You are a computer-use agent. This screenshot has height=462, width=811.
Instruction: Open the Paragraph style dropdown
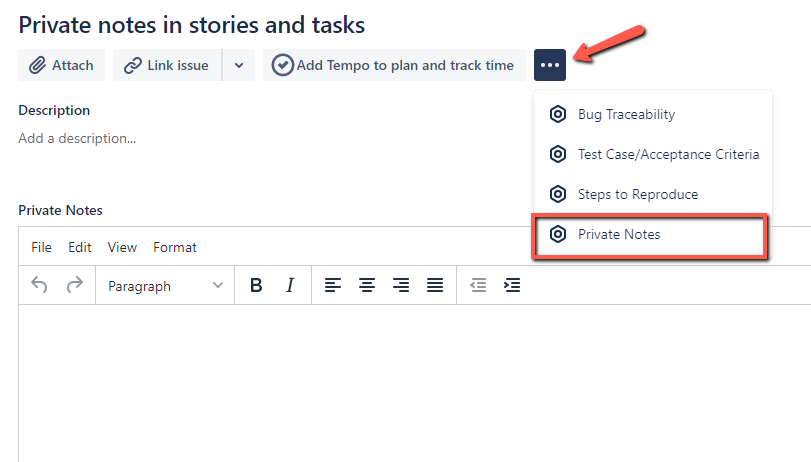[165, 286]
